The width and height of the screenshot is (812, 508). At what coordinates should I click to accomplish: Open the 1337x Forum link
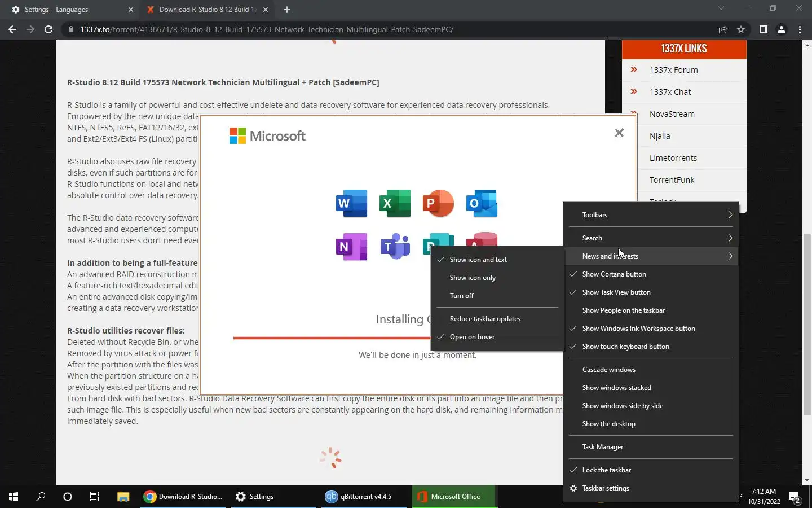(x=673, y=70)
